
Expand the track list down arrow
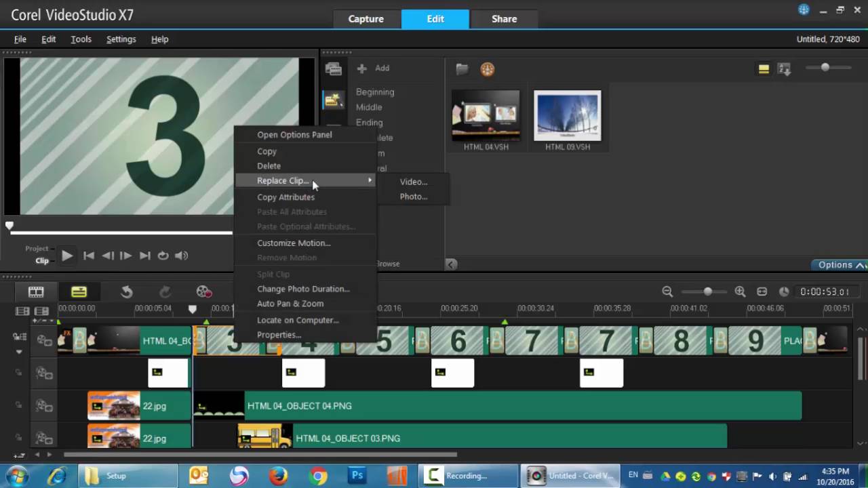tap(19, 352)
